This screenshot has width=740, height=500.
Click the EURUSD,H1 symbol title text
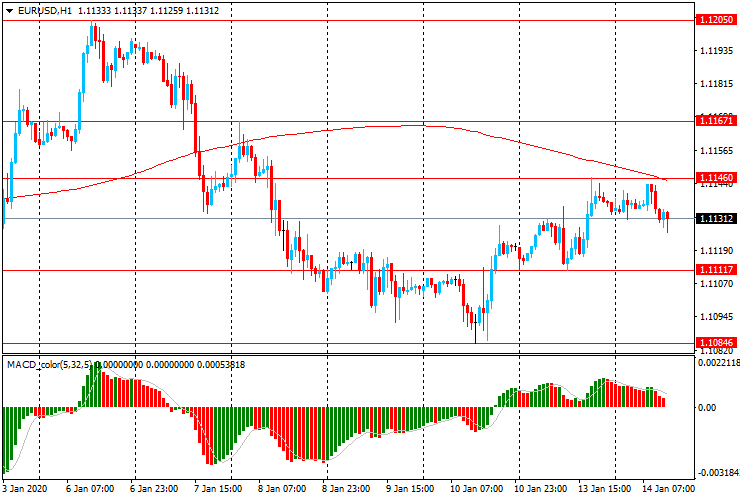point(45,10)
